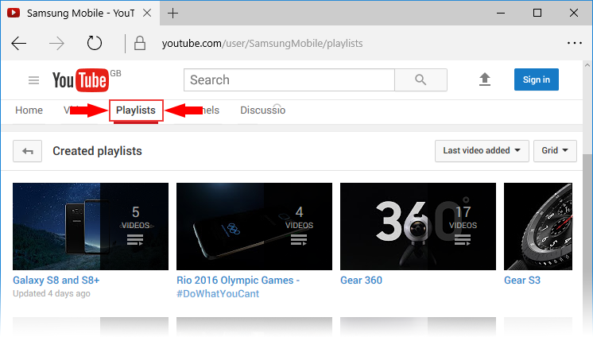
Task: Click the scrollbar up arrow
Action: click(x=587, y=65)
